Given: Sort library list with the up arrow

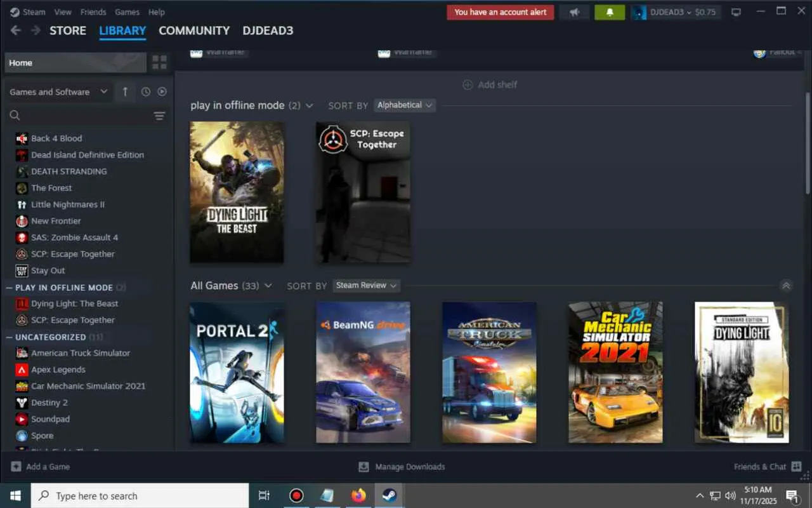Looking at the screenshot, I should 125,91.
